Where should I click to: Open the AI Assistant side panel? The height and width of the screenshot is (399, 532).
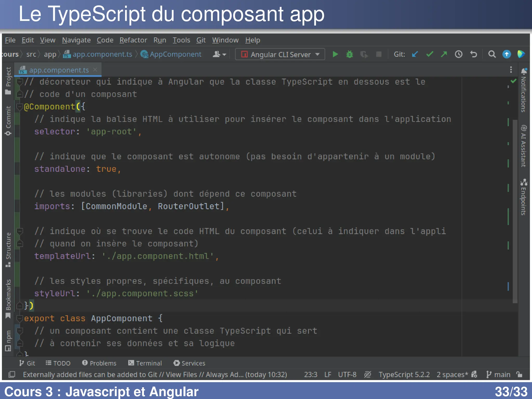524,146
